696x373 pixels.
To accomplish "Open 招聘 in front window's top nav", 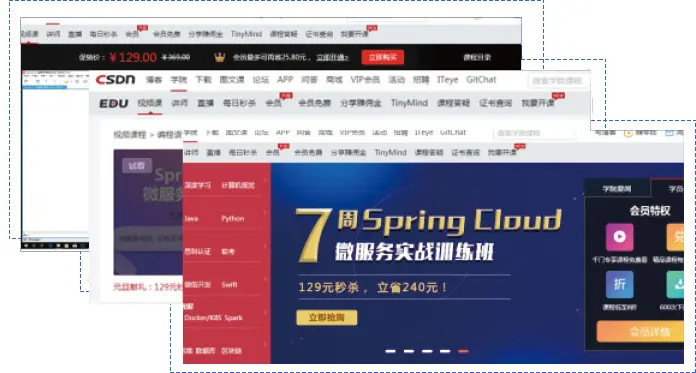I will tap(401, 132).
